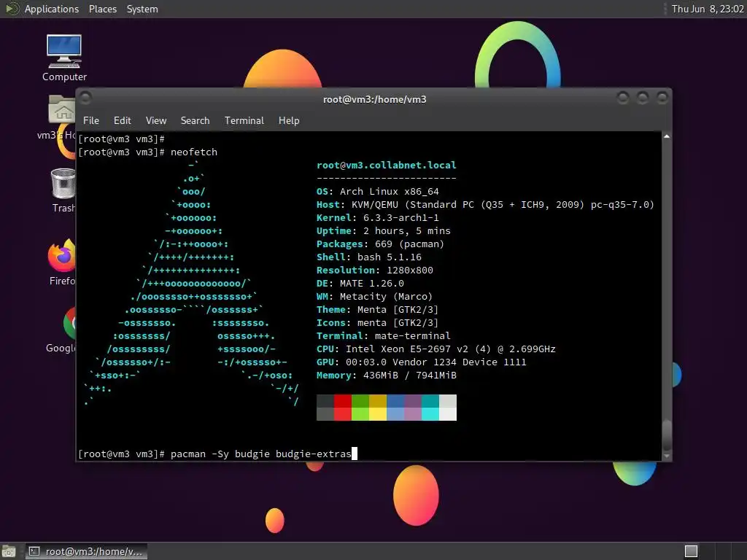Click the MATE logo in top panel
The image size is (747, 560).
pyautogui.click(x=12, y=9)
